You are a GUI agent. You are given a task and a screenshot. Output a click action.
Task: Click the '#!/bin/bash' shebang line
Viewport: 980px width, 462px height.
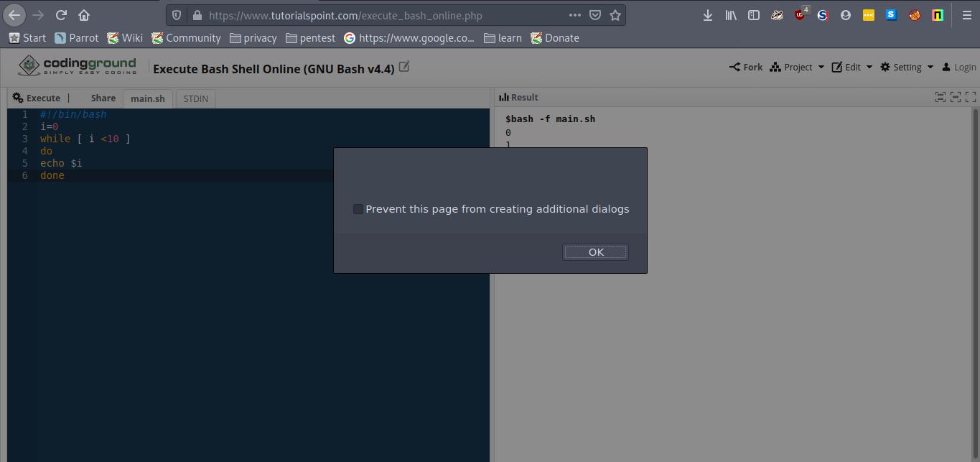73,114
